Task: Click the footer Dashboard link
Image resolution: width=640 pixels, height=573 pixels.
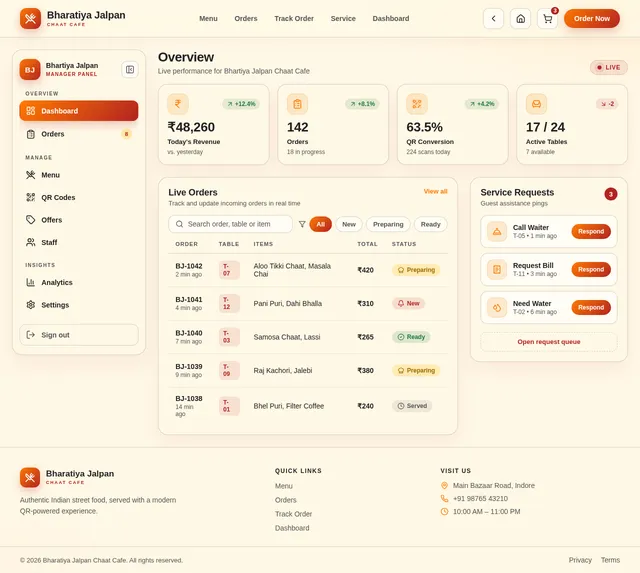Action: 292,528
